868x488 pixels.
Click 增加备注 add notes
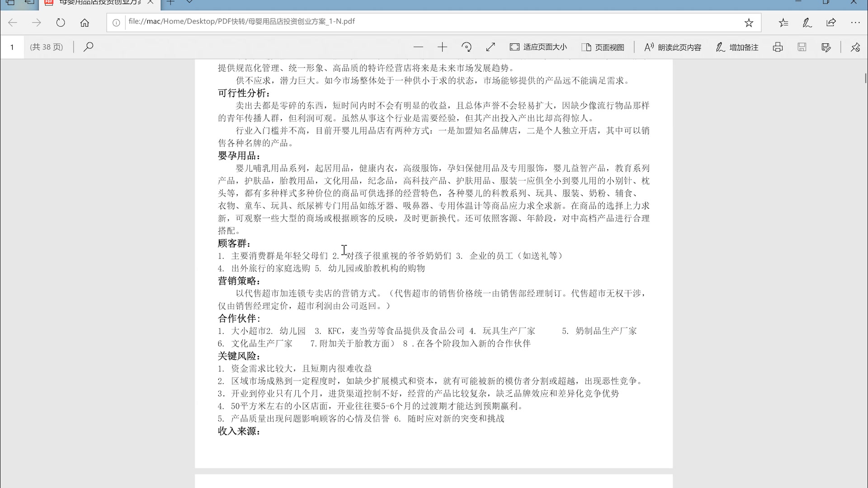click(x=737, y=47)
